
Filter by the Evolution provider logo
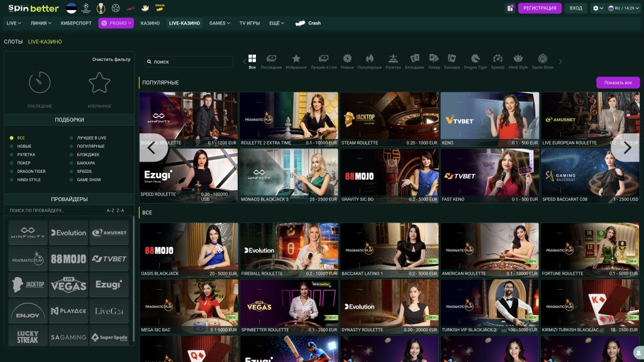pyautogui.click(x=68, y=233)
